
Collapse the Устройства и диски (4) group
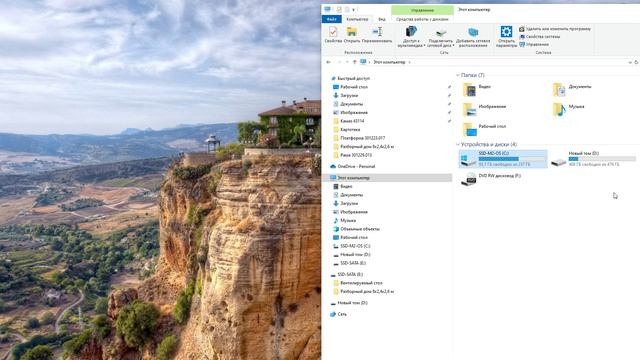tap(458, 144)
